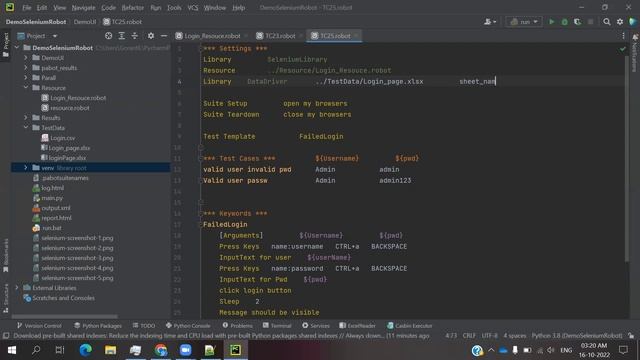Hide the Project tool window
640x360 pixels.
(164, 36)
